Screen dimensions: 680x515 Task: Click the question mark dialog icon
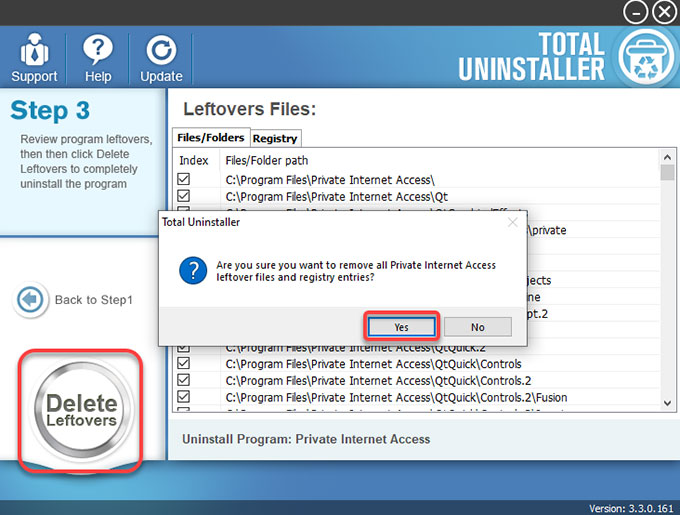(x=193, y=271)
